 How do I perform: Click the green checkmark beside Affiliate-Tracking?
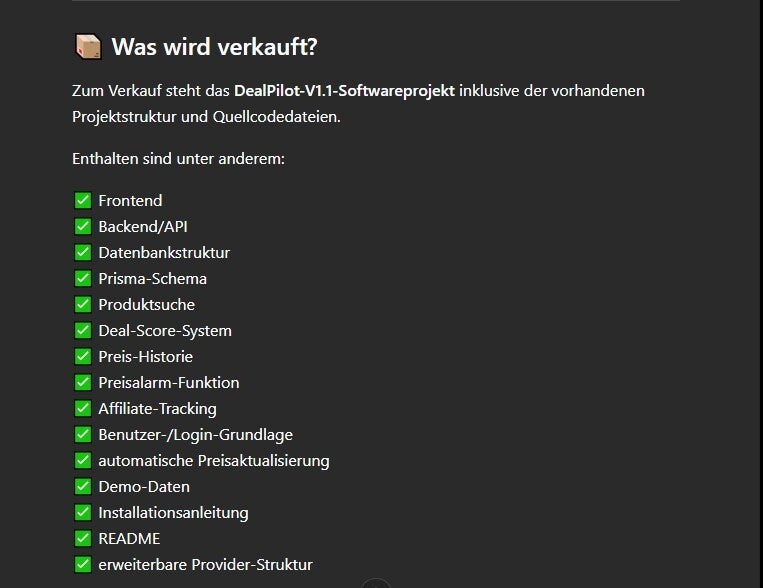83,408
